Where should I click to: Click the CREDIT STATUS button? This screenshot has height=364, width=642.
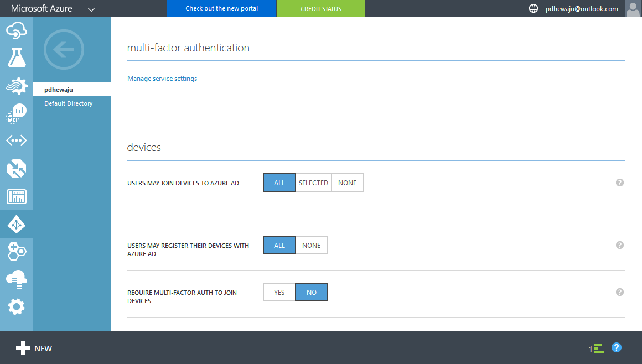[x=321, y=8]
